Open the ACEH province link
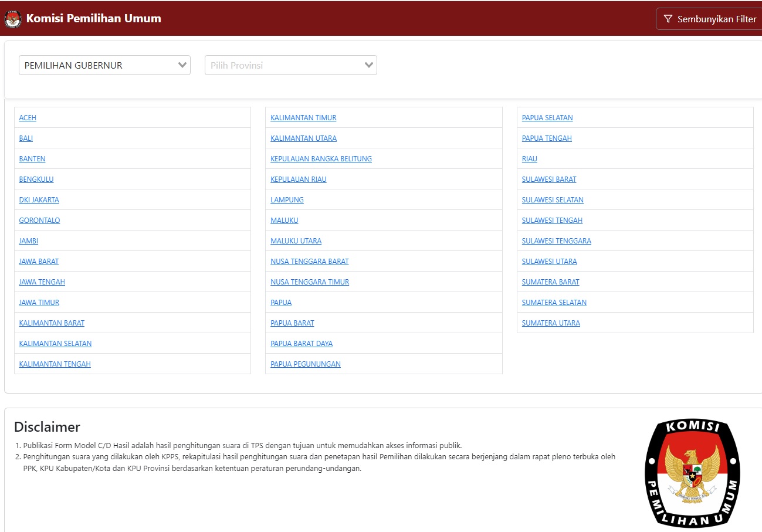This screenshot has width=762, height=532. (28, 118)
